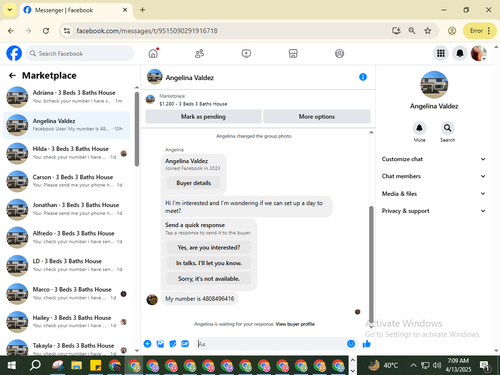Click conversation list scrollbar thumb
This screenshot has height=375, width=500.
[137, 129]
